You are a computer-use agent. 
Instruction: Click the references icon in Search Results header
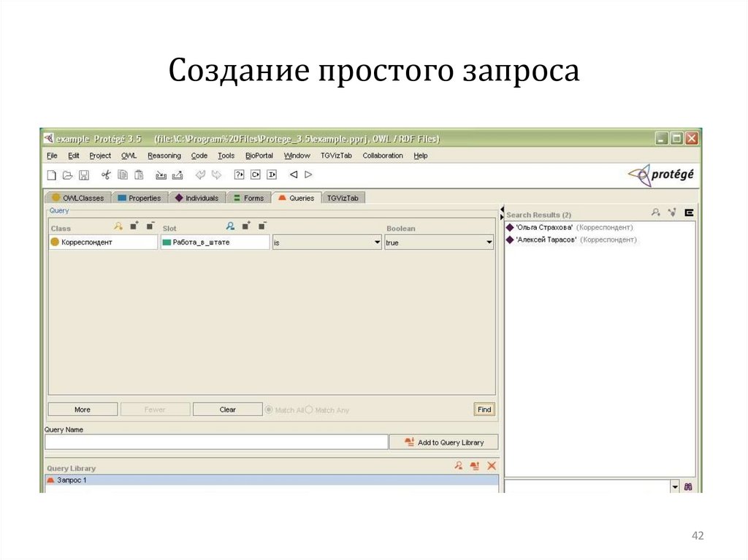pyautogui.click(x=672, y=212)
